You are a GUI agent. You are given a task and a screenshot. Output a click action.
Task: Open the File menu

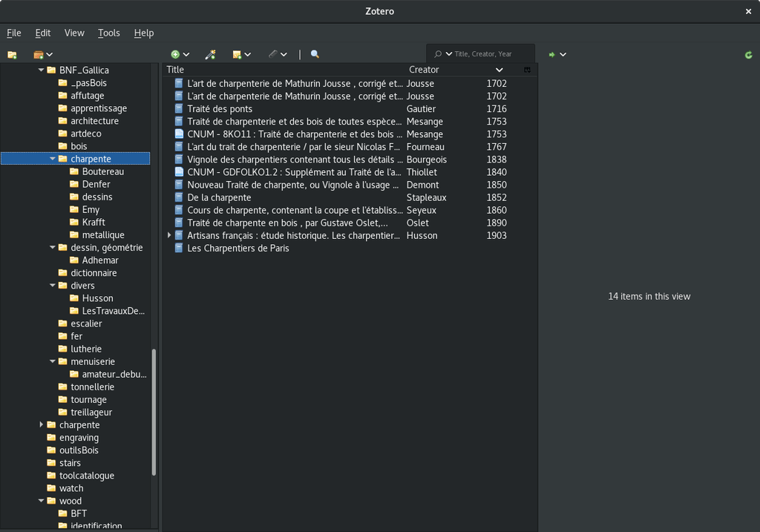pos(14,33)
